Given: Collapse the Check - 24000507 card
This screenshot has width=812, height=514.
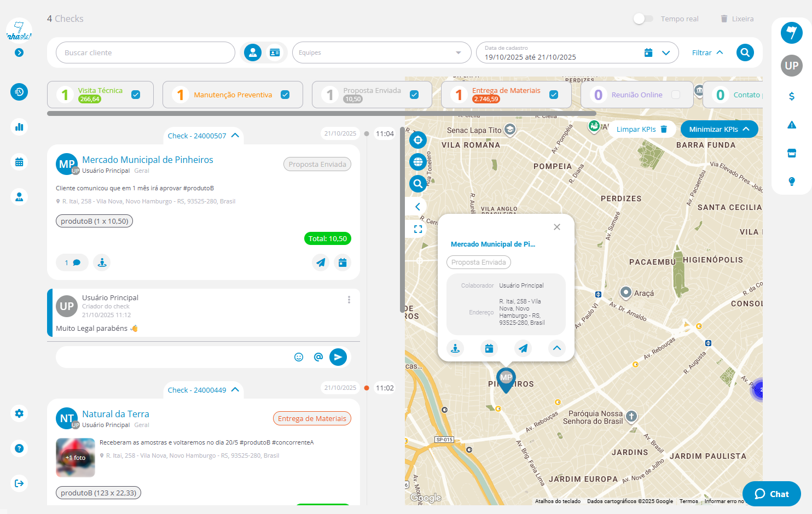Looking at the screenshot, I should coord(235,136).
